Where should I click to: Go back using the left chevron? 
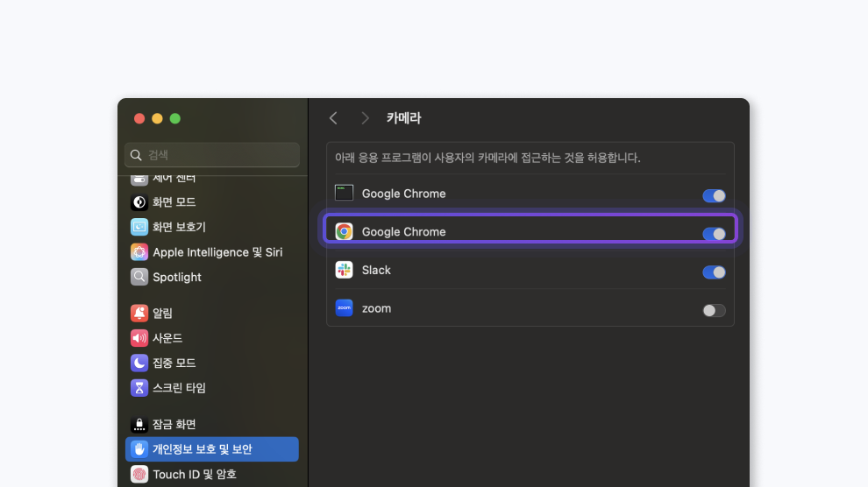click(x=333, y=117)
